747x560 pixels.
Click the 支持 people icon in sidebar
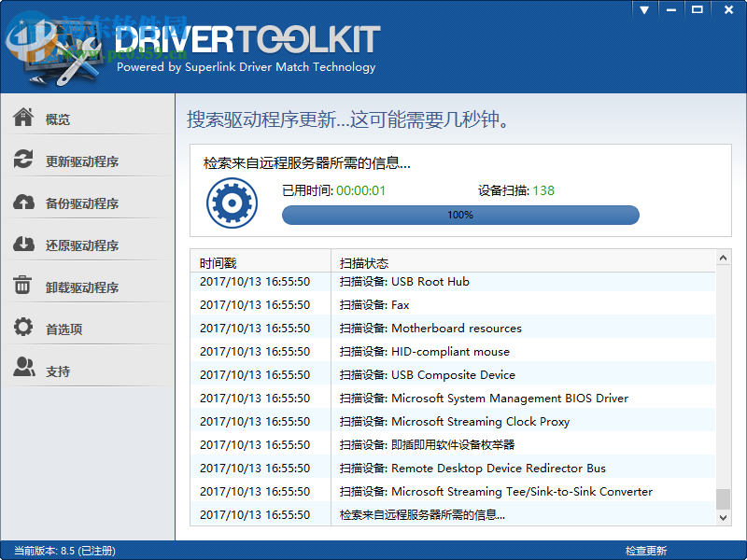click(25, 368)
